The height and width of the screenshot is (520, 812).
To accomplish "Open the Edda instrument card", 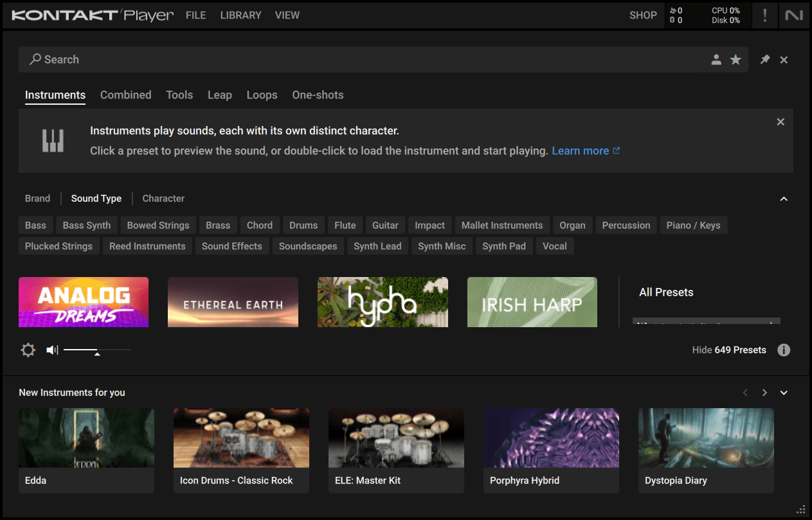I will coord(86,451).
